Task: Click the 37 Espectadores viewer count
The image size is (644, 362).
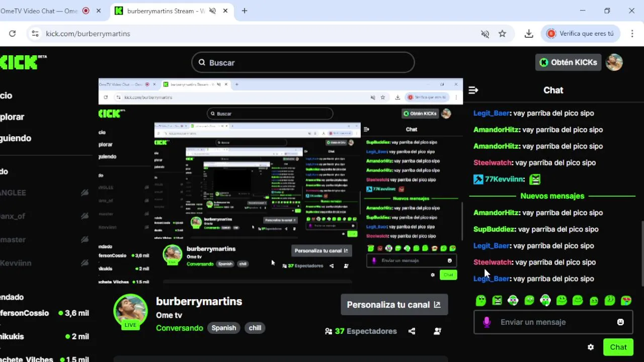Action: (366, 331)
